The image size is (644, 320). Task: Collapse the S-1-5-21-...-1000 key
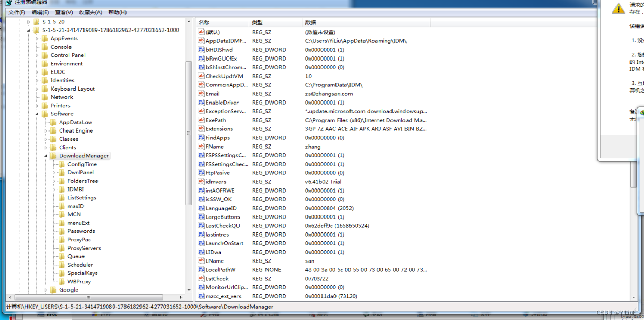coord(30,30)
